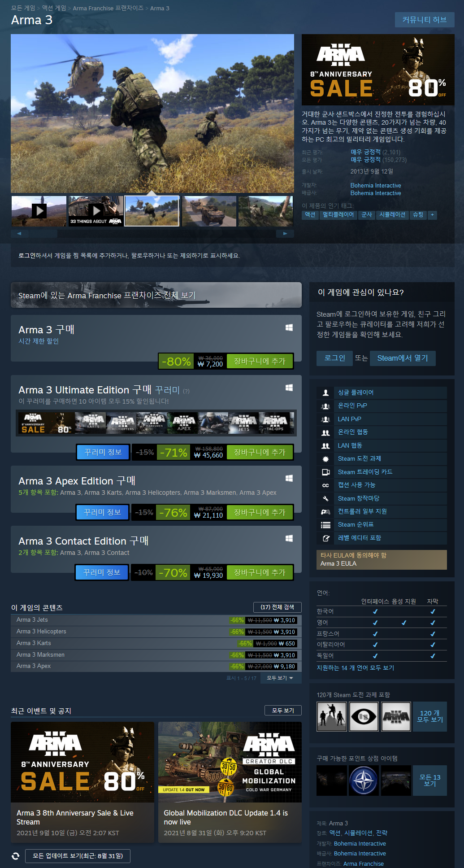Screen dimensions: 464x868
Task: Add Apex Edition to cart
Action: point(260,512)
